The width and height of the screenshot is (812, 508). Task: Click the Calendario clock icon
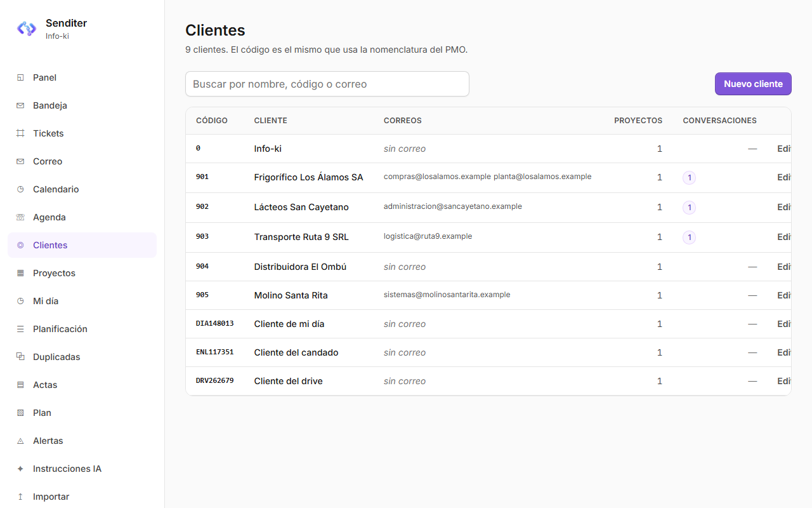20,189
